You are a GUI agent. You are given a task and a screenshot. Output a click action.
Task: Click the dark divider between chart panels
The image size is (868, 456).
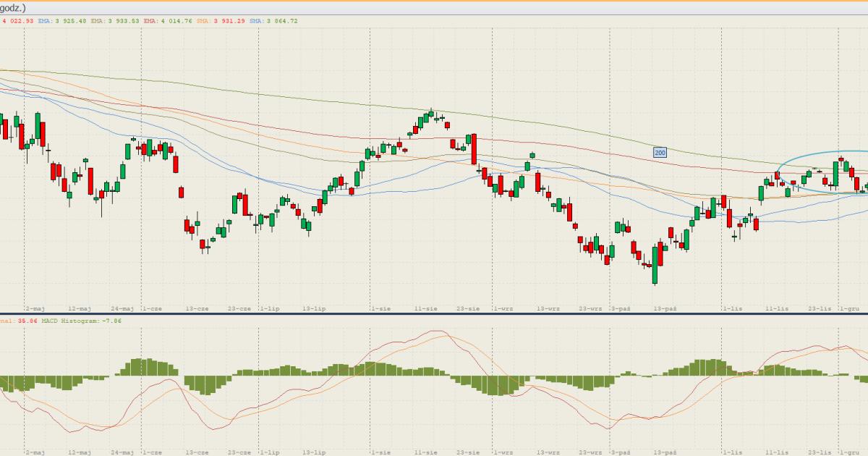click(434, 314)
